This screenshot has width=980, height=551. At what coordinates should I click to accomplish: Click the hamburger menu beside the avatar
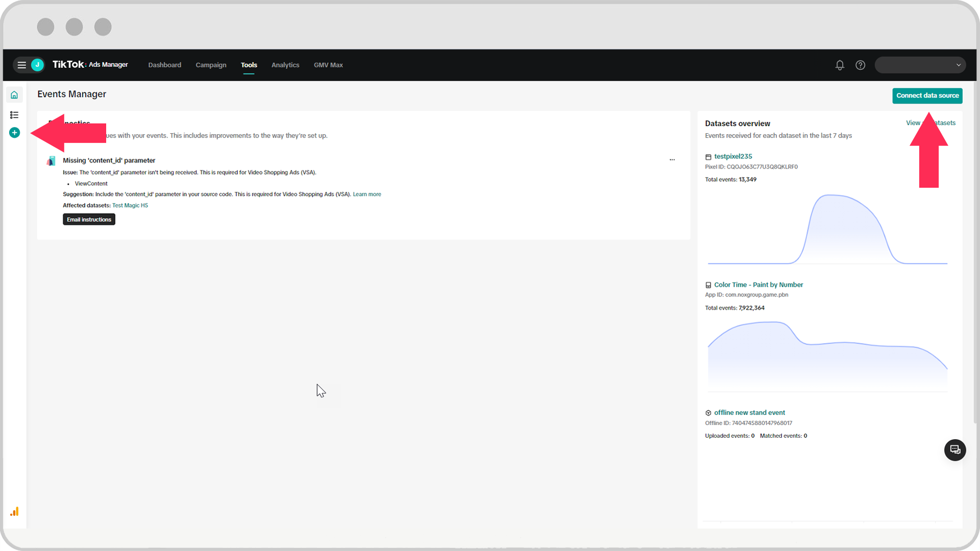[21, 65]
